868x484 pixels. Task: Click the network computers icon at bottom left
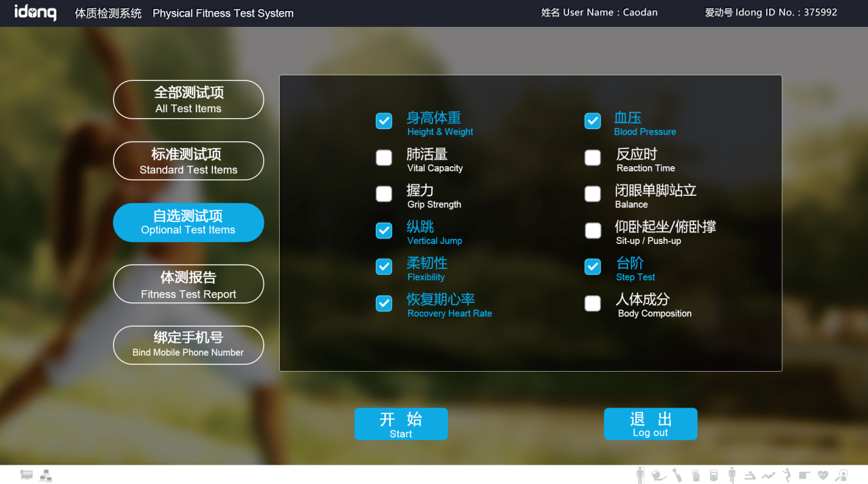46,476
